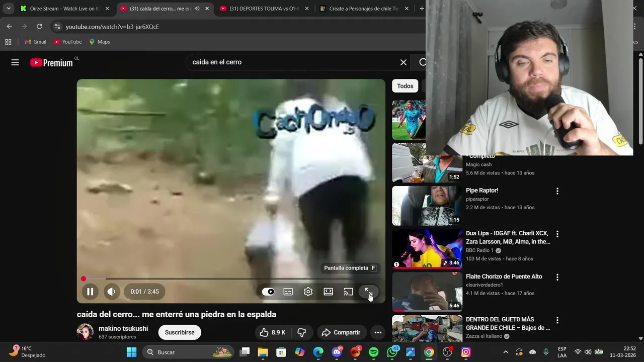Open WhatsApp from the taskbar

392,352
